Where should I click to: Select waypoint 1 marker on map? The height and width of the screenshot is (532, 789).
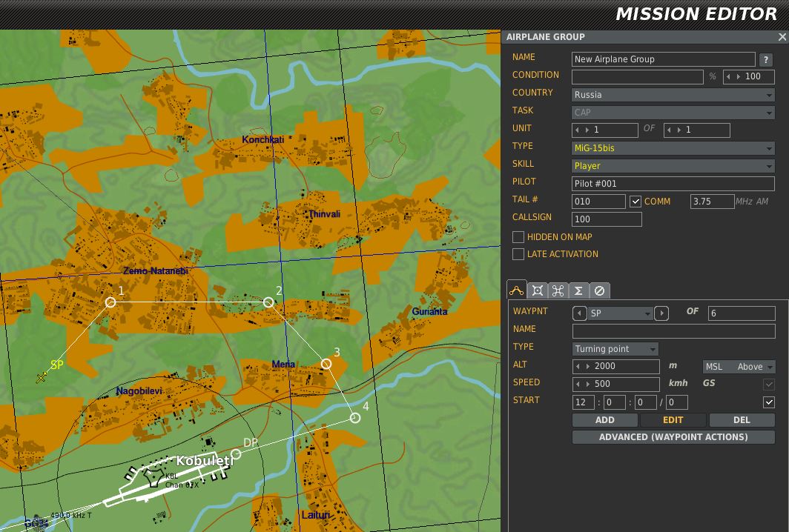(110, 302)
